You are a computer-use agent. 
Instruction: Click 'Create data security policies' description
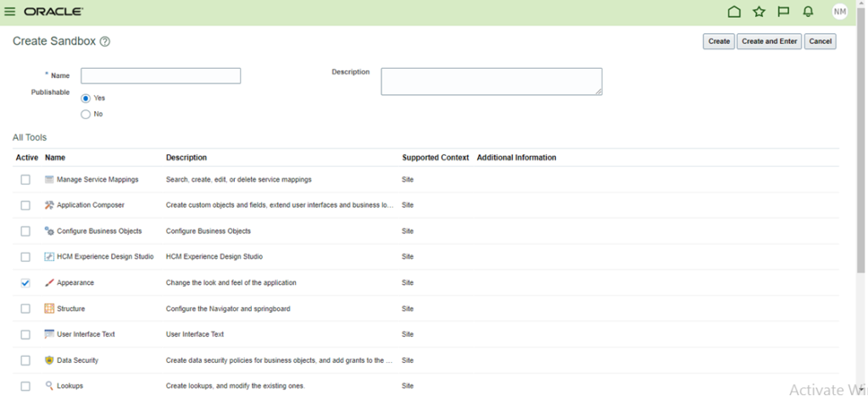pos(280,360)
